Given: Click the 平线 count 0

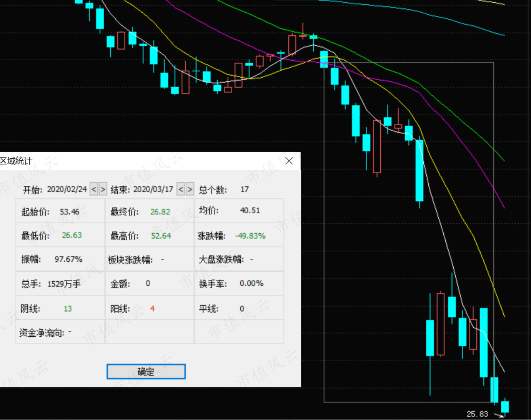Looking at the screenshot, I should coord(242,309).
